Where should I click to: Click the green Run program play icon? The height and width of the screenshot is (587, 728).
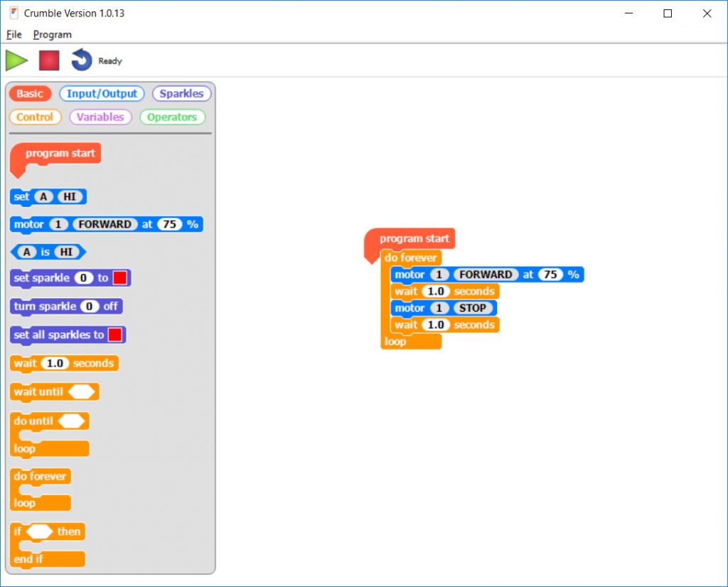(16, 61)
